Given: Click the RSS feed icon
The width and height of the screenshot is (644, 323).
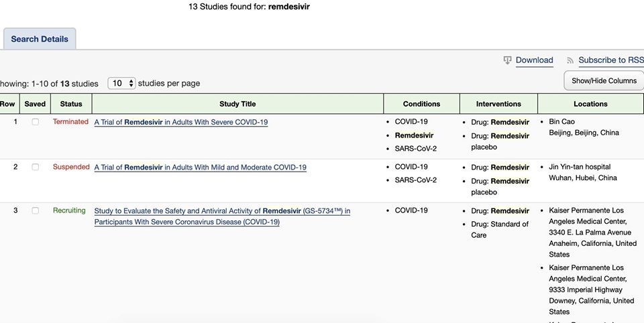Looking at the screenshot, I should (x=570, y=61).
